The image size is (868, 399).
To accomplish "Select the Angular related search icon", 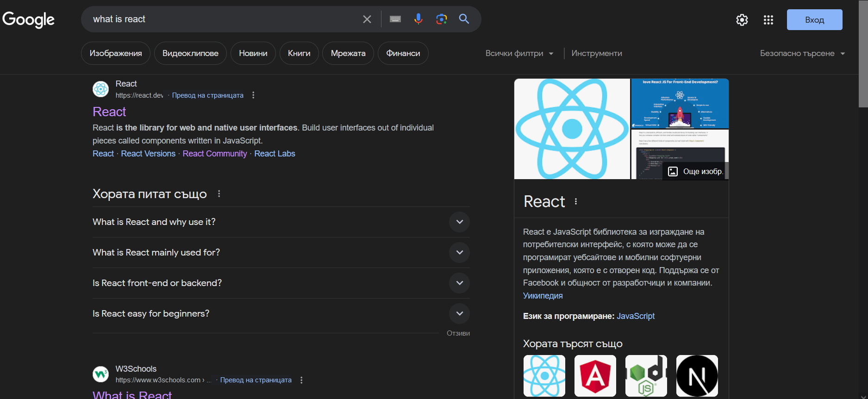I will coord(595,376).
